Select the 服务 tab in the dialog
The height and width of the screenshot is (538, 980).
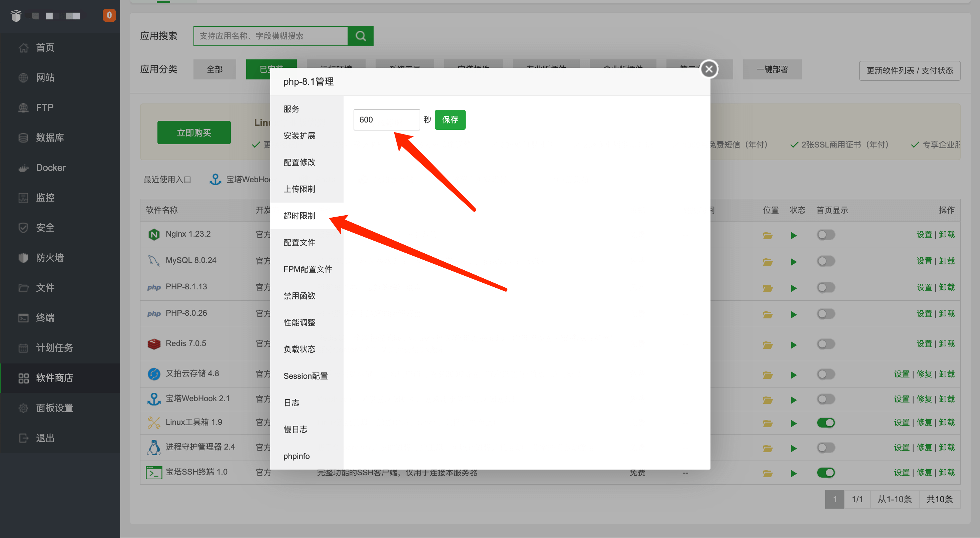(307, 109)
